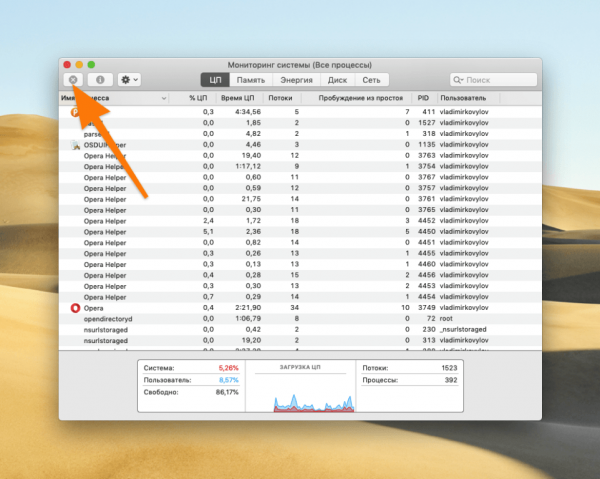Viewport: 600px width, 479px height.
Task: Select Opera Helper with PID 4451
Action: (x=300, y=243)
